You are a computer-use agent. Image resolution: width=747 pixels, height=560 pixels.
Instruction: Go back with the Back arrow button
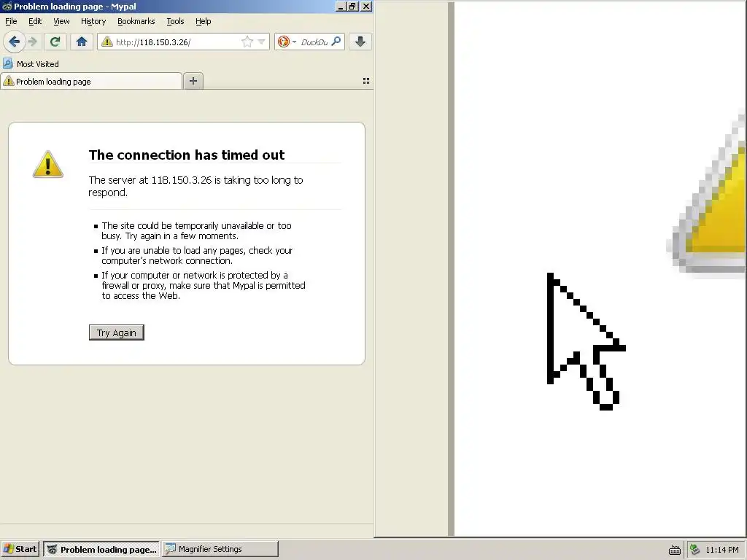point(15,42)
